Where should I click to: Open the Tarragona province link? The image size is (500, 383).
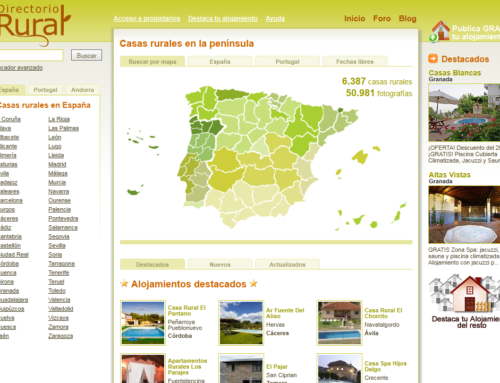tap(61, 263)
